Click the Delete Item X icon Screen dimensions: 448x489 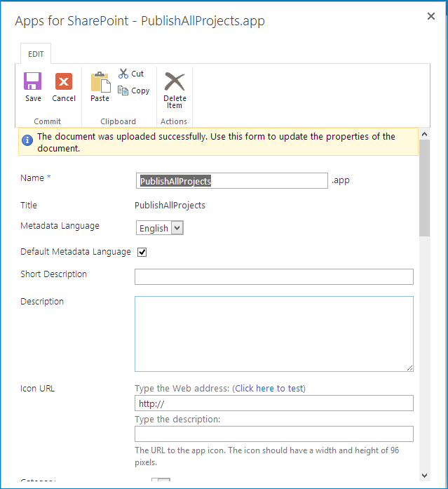coord(175,81)
